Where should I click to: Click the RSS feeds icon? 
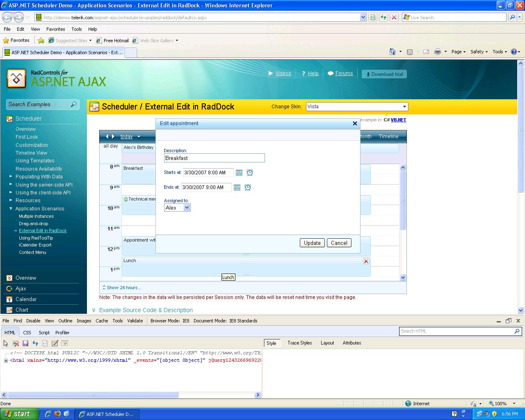[409, 52]
